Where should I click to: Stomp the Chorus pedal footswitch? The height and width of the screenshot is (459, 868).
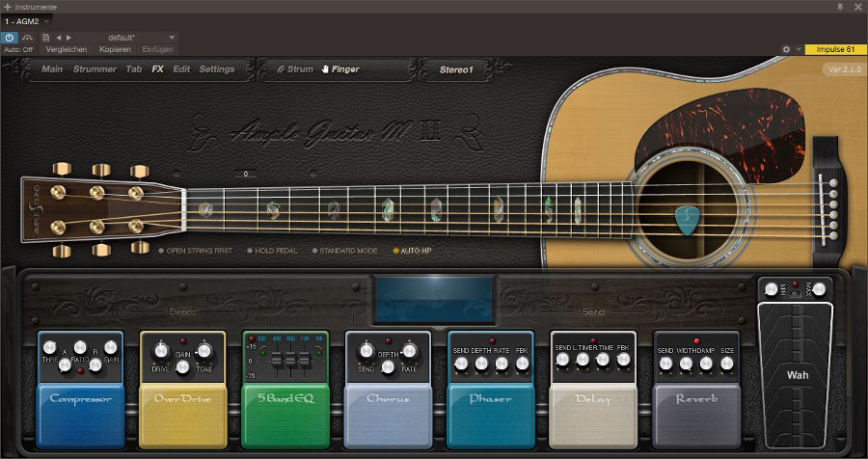pos(388,416)
